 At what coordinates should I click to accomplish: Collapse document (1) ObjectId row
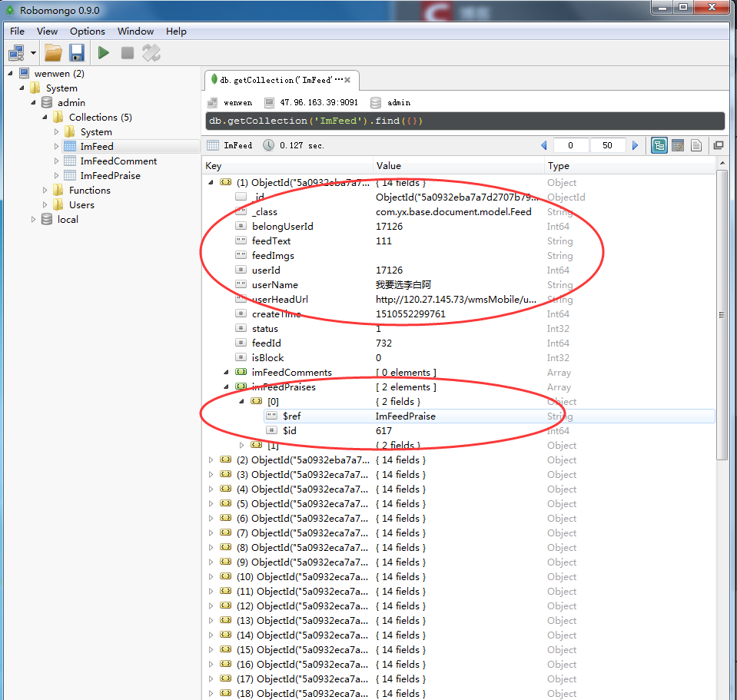point(211,182)
